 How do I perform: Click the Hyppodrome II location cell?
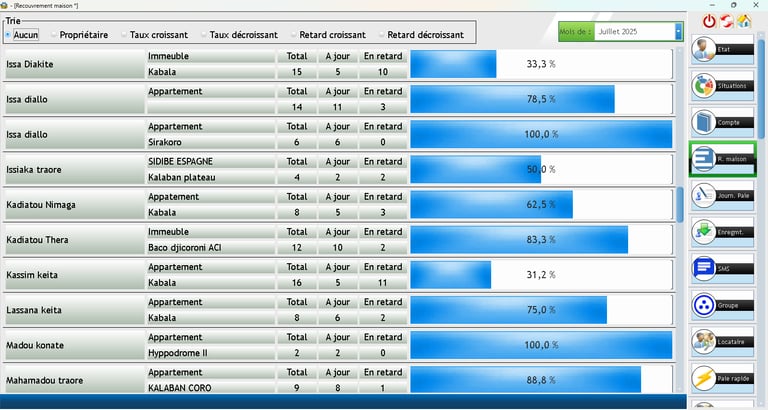click(x=211, y=353)
